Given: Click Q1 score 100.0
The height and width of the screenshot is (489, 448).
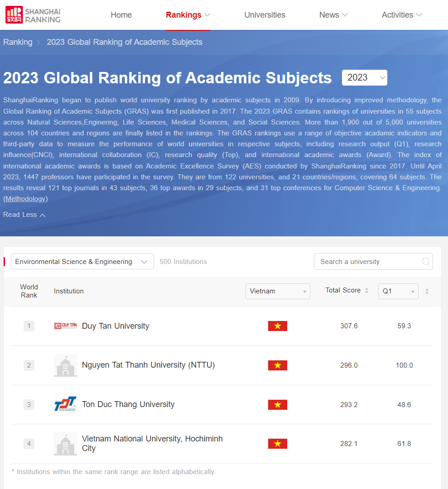Looking at the screenshot, I should click(404, 365).
